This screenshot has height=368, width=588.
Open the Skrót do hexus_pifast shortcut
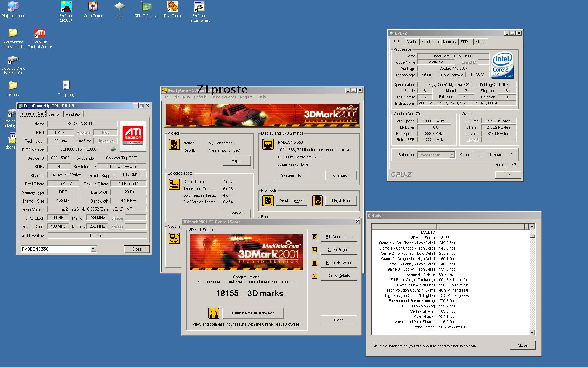click(x=199, y=12)
